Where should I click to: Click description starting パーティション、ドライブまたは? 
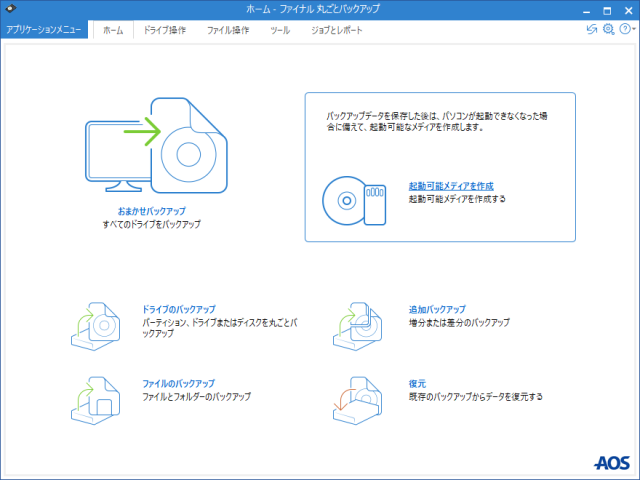tap(220, 328)
